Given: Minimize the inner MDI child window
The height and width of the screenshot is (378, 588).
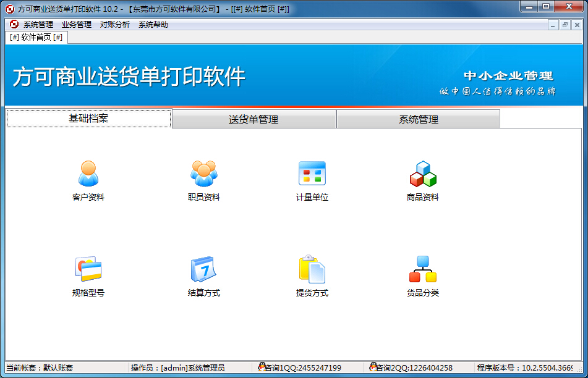Looking at the screenshot, I should pyautogui.click(x=553, y=25).
